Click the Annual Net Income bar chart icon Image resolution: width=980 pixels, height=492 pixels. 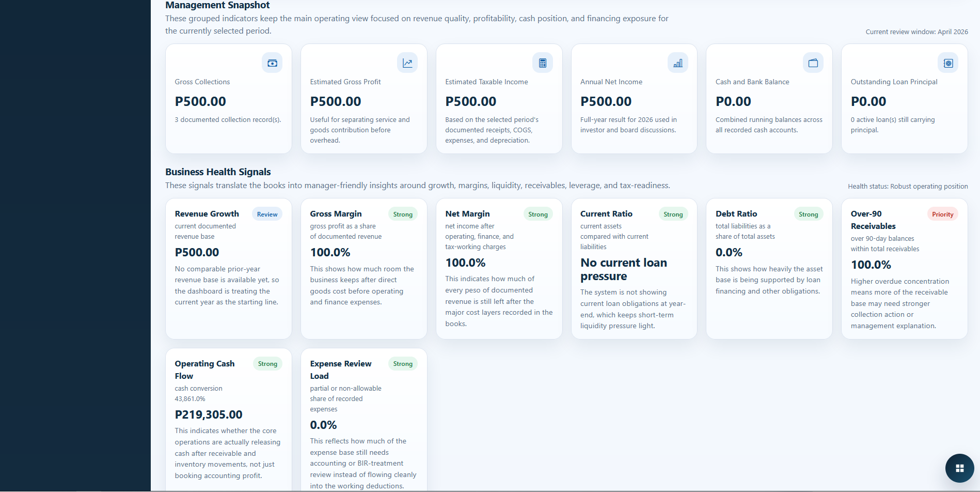tap(678, 63)
